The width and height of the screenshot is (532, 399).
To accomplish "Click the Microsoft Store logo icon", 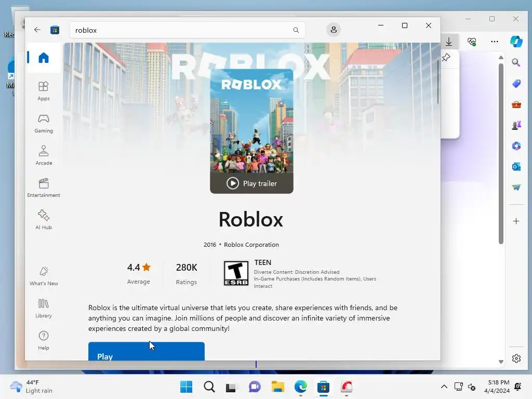I will tap(55, 30).
